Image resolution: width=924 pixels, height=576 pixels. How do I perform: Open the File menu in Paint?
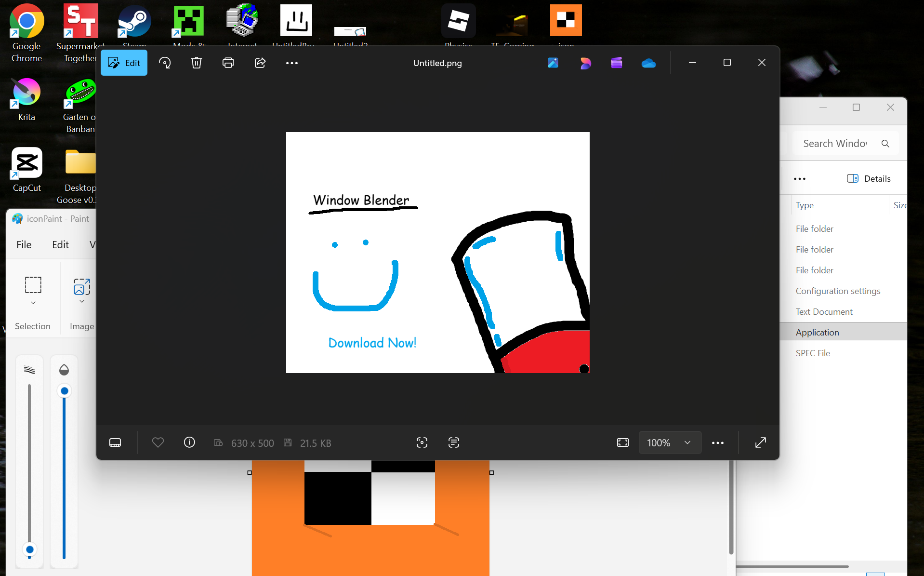[x=24, y=245]
